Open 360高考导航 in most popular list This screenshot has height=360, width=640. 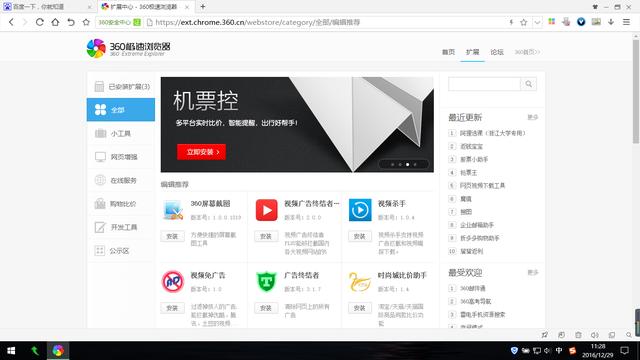point(476,301)
